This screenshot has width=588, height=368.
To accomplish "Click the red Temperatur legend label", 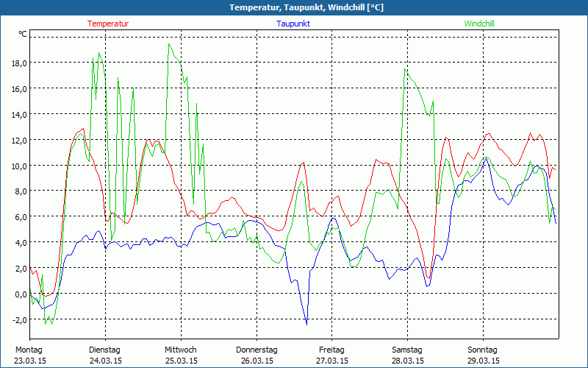I will (108, 24).
